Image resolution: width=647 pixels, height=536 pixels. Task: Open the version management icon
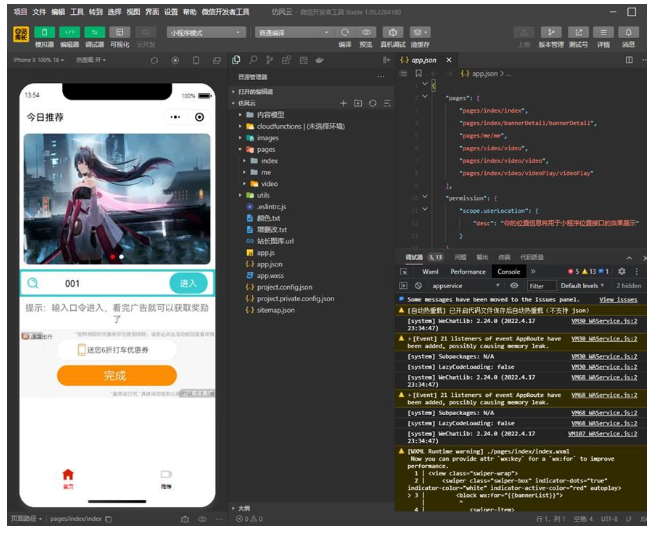coord(551,32)
